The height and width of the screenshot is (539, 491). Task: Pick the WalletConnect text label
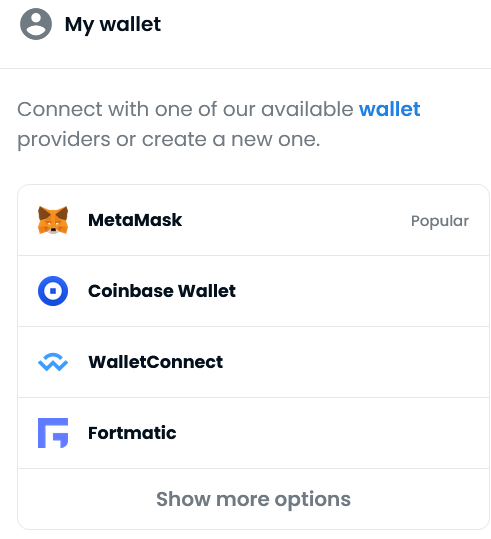tap(155, 362)
